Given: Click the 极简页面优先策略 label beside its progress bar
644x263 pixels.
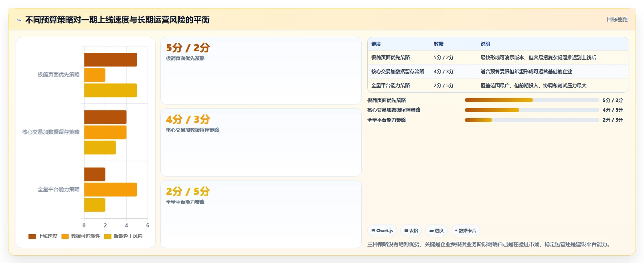Looking at the screenshot, I should (x=387, y=100).
